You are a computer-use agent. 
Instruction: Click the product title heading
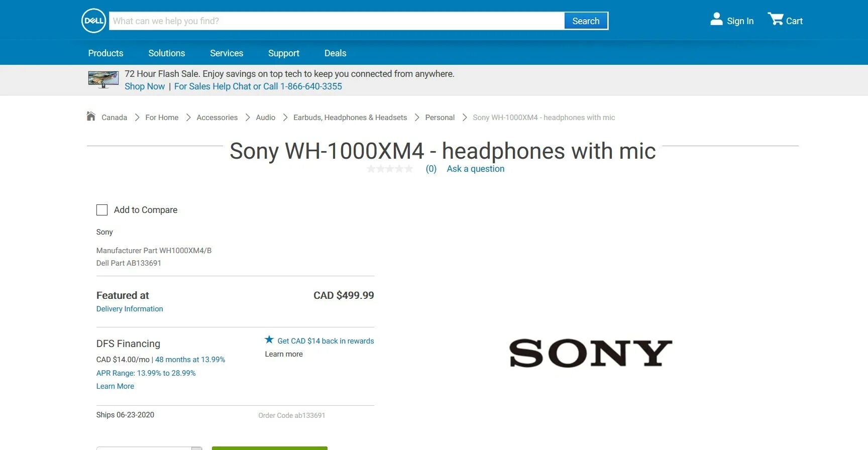click(x=443, y=151)
